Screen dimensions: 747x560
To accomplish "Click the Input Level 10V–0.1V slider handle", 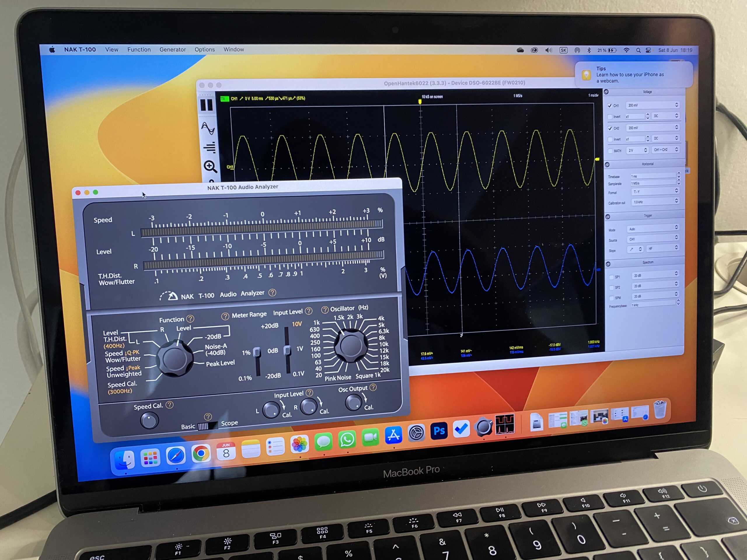I will (x=287, y=350).
